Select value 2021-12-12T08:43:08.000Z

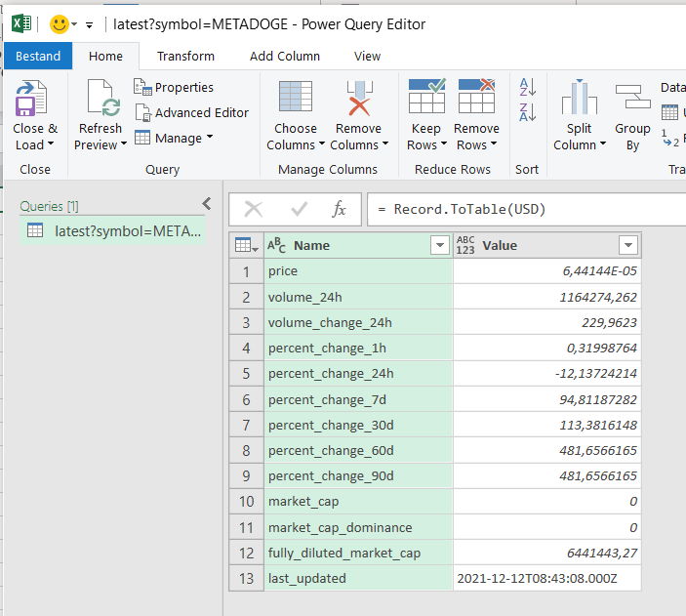click(547, 578)
